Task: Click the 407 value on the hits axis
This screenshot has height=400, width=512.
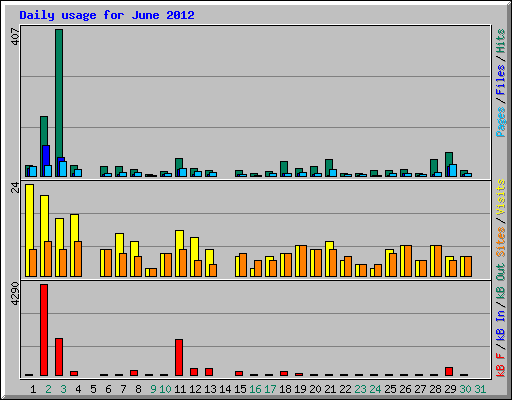Action: click(x=15, y=37)
